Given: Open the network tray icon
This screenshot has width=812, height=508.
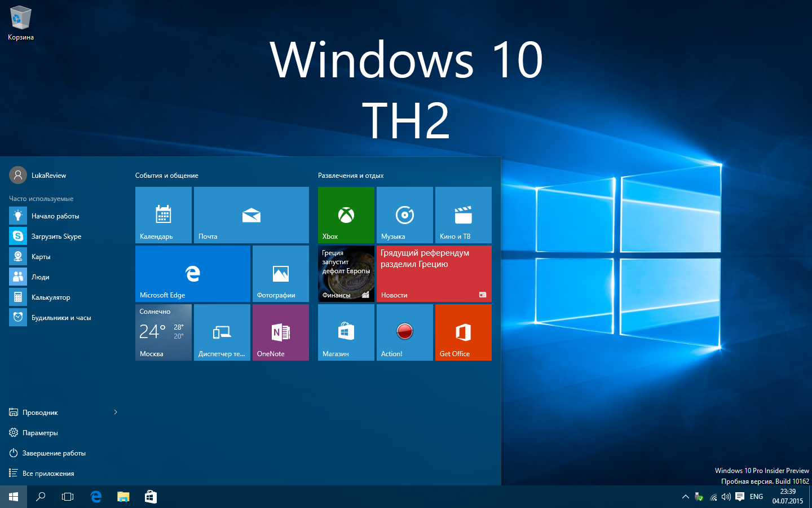Looking at the screenshot, I should 713,497.
